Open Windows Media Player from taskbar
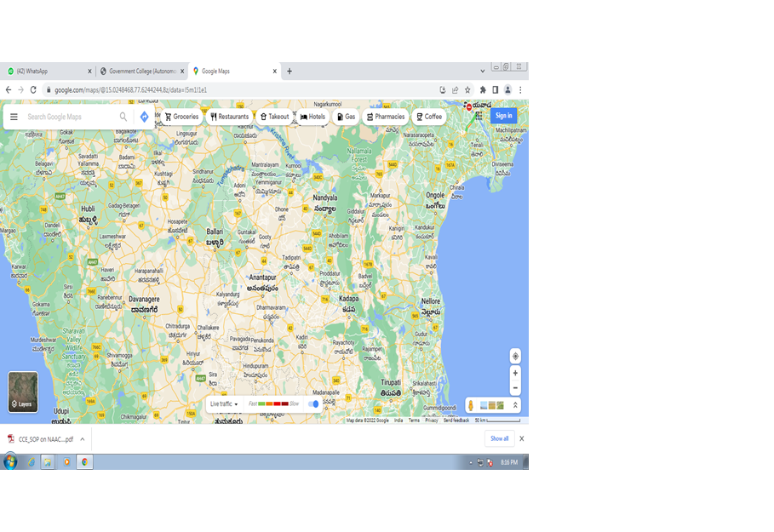 pyautogui.click(x=66, y=462)
